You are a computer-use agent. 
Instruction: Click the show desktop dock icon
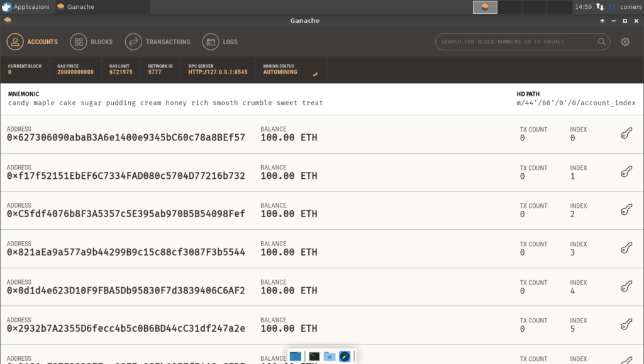(296, 356)
